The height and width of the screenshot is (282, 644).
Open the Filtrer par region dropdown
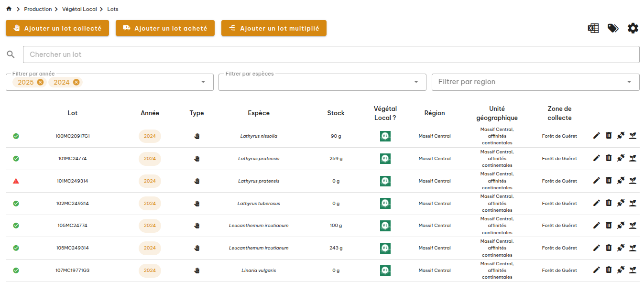pos(629,82)
